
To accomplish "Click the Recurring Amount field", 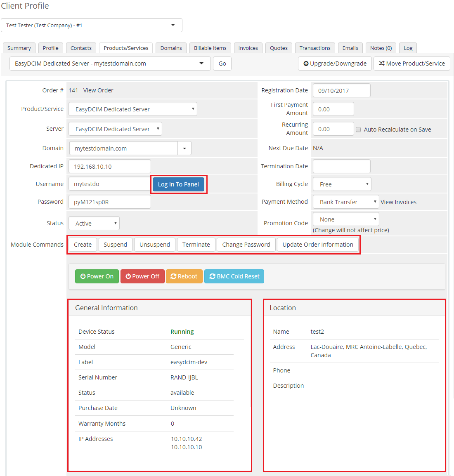I will pos(333,129).
